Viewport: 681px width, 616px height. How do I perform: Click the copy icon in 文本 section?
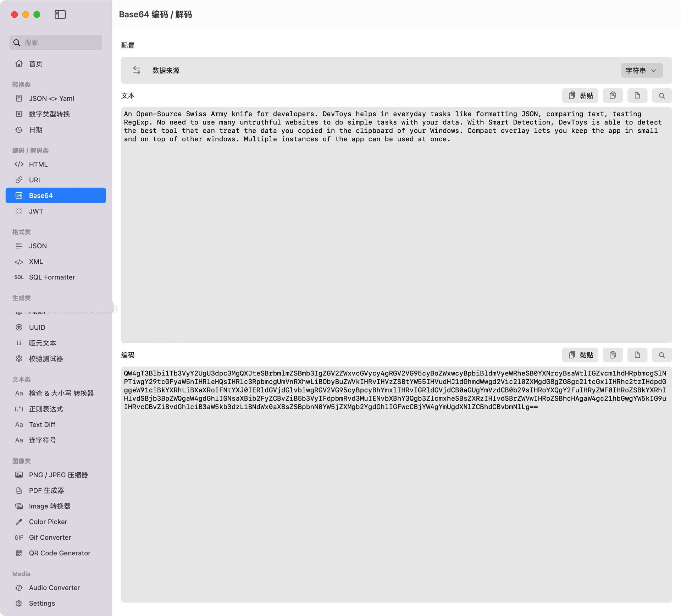click(612, 95)
